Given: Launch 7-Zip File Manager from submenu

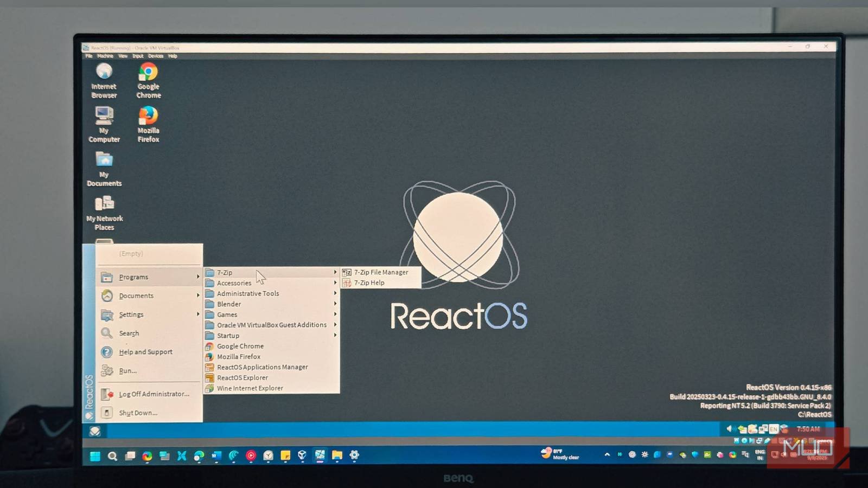Looking at the screenshot, I should (381, 272).
